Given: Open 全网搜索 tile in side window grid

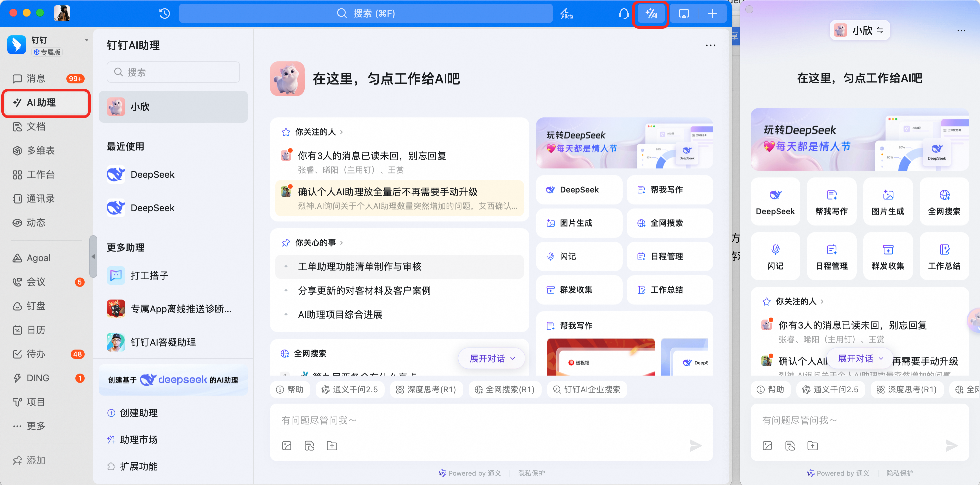Looking at the screenshot, I should point(944,202).
